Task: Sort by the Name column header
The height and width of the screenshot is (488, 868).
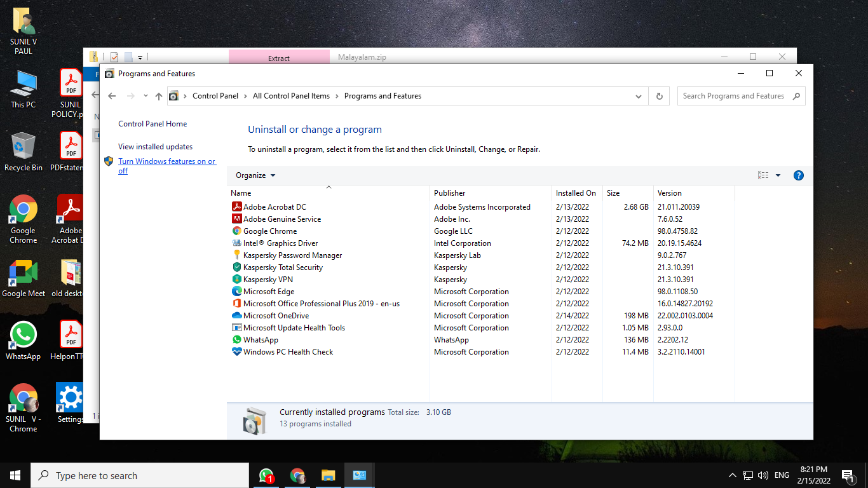Action: [x=329, y=193]
